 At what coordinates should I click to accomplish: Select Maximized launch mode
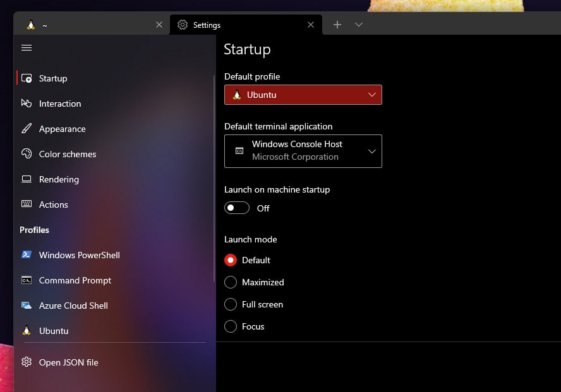[231, 282]
